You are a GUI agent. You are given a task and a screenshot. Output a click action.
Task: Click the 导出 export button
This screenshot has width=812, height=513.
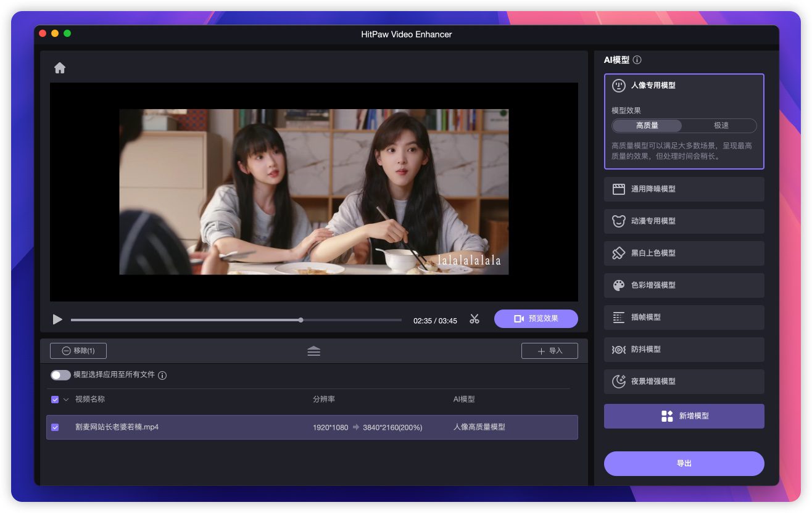(x=684, y=464)
